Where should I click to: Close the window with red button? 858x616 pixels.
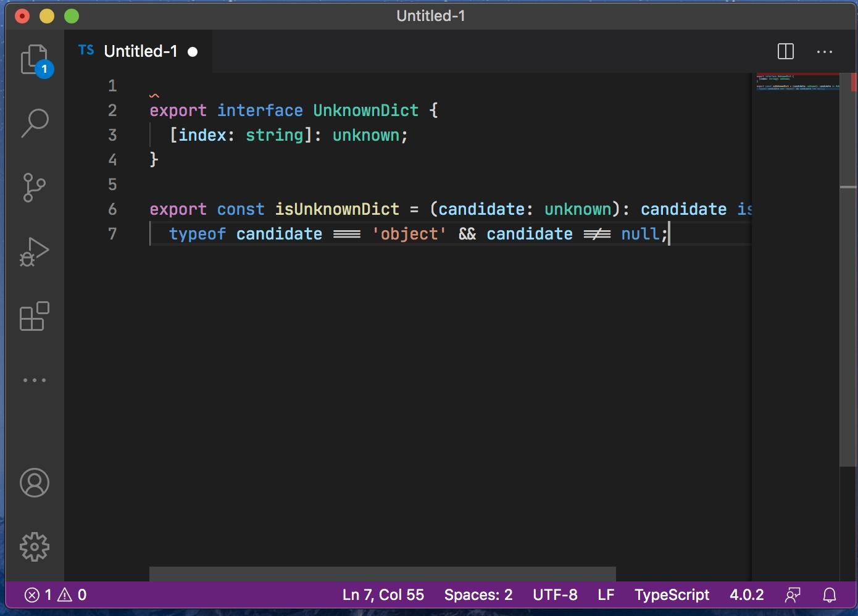click(x=22, y=16)
